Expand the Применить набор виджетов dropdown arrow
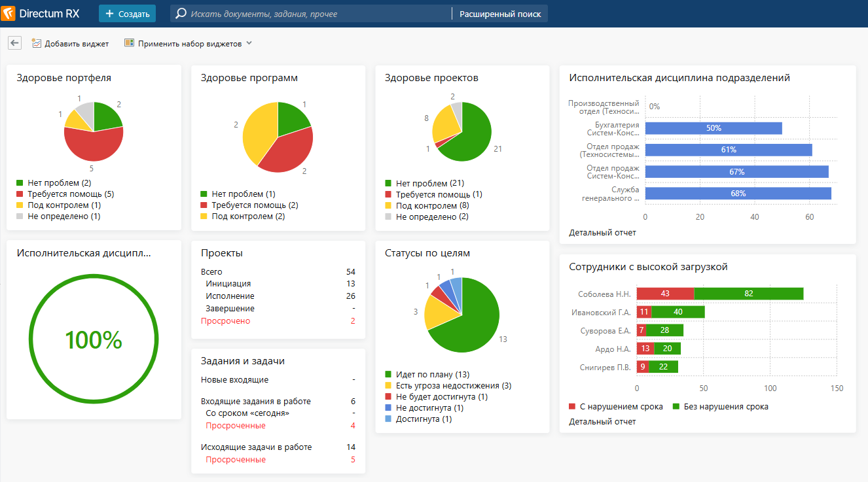The image size is (868, 482). (249, 43)
